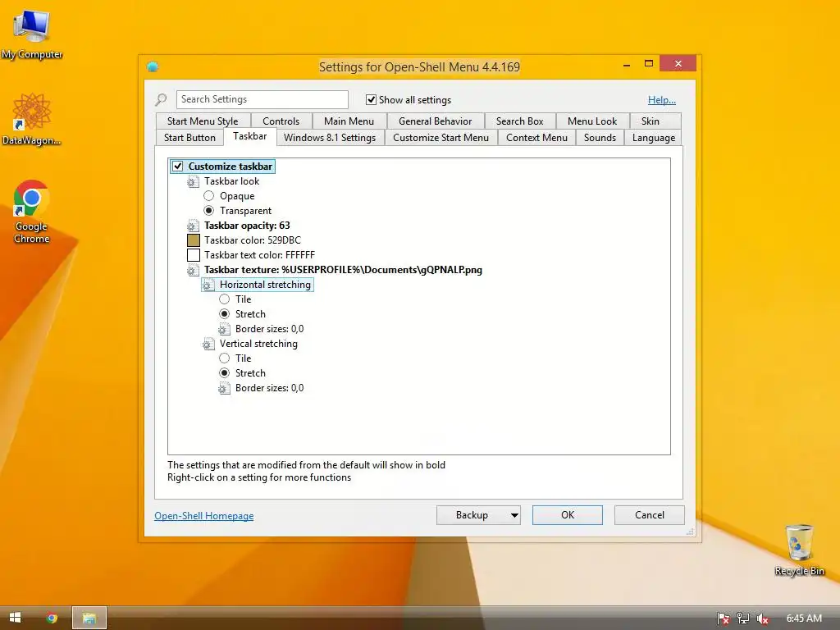Image resolution: width=840 pixels, height=630 pixels.
Task: Click the Backup button
Action: click(x=472, y=515)
